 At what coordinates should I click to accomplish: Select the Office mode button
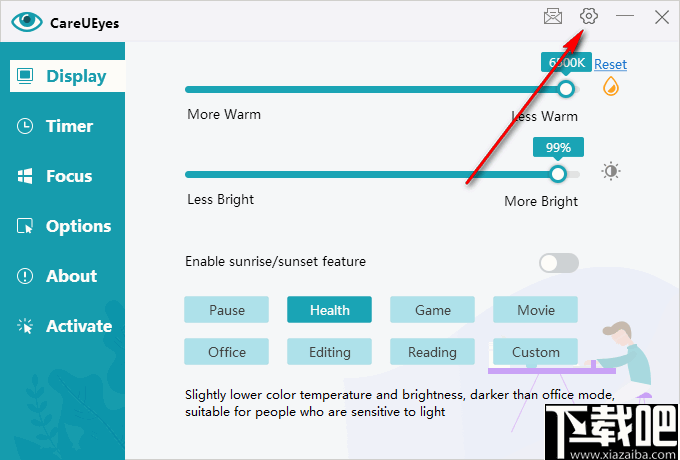[226, 352]
